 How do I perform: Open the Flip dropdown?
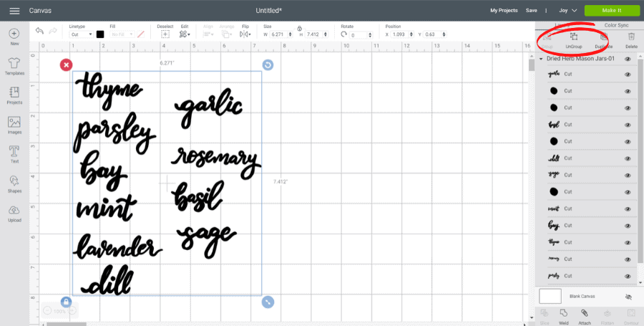pos(245,34)
